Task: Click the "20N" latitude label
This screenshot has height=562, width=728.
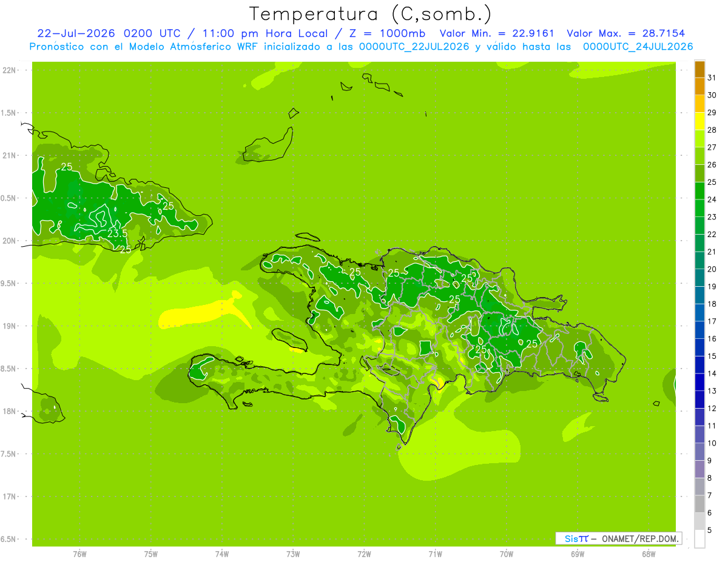Action: [x=9, y=241]
